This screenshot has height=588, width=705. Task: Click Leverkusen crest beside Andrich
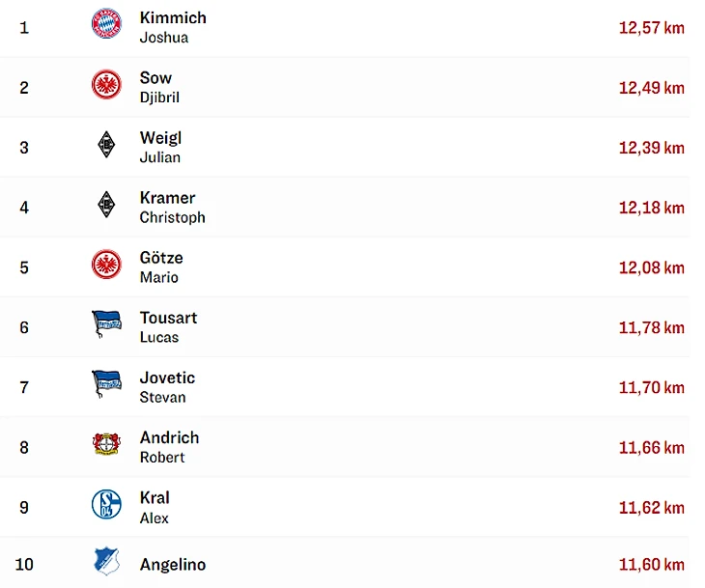(106, 444)
